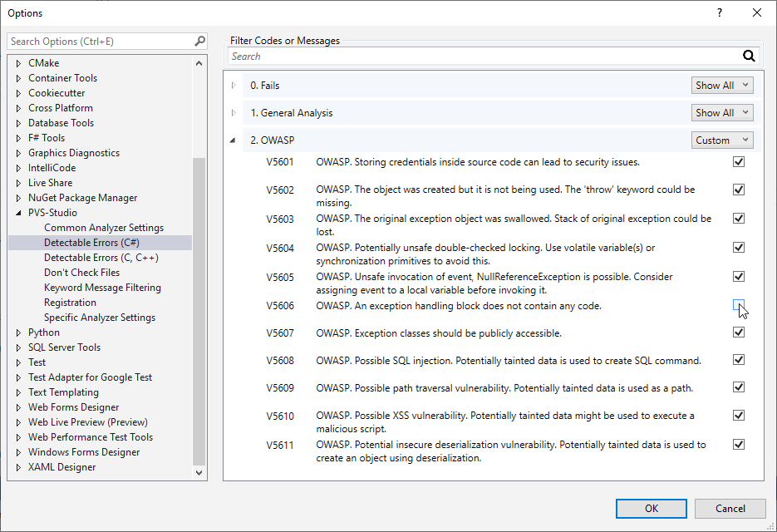The height and width of the screenshot is (532, 777).
Task: Expand the NuGet Package Manager arrow
Action: [18, 198]
